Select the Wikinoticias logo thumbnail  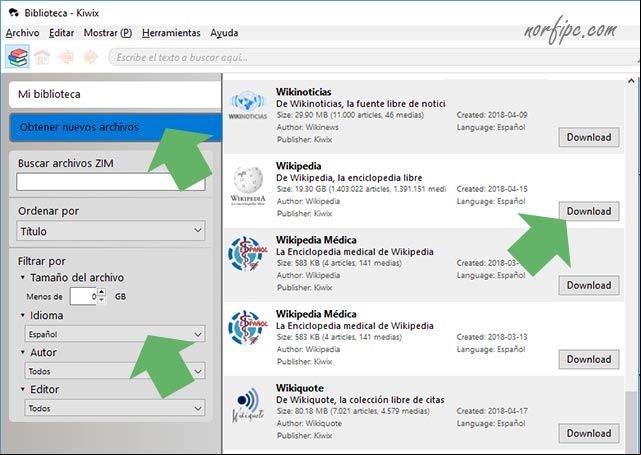tap(248, 105)
